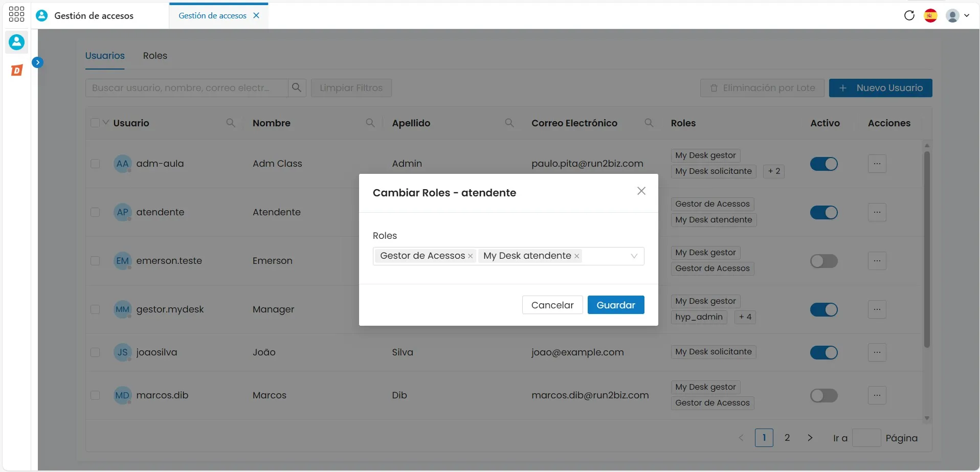The height and width of the screenshot is (472, 980).
Task: Check the atendente row checkbox
Action: (x=95, y=212)
